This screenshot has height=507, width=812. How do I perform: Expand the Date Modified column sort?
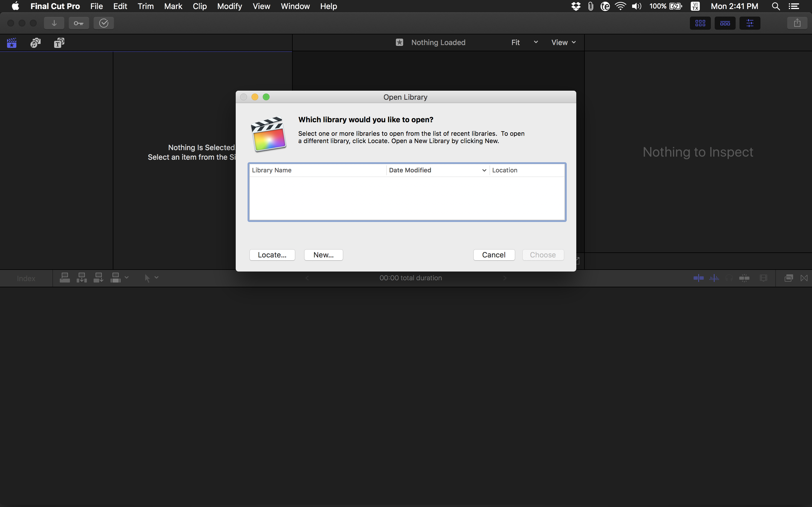coord(484,170)
